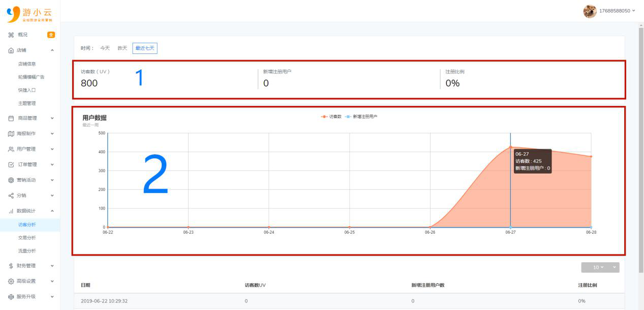Open the page size 10 dropdown
This screenshot has height=310, width=644.
click(x=600, y=267)
